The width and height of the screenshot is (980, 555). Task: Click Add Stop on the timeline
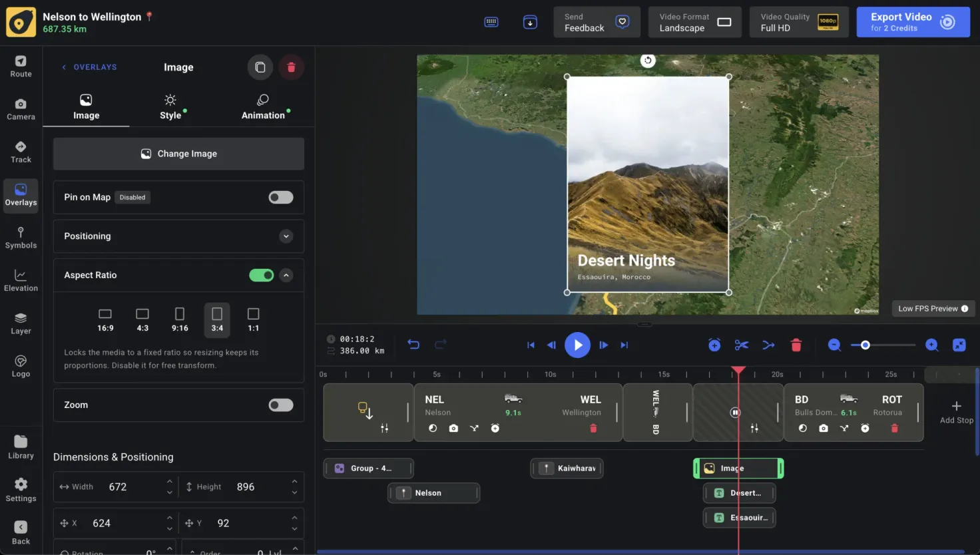pyautogui.click(x=957, y=413)
